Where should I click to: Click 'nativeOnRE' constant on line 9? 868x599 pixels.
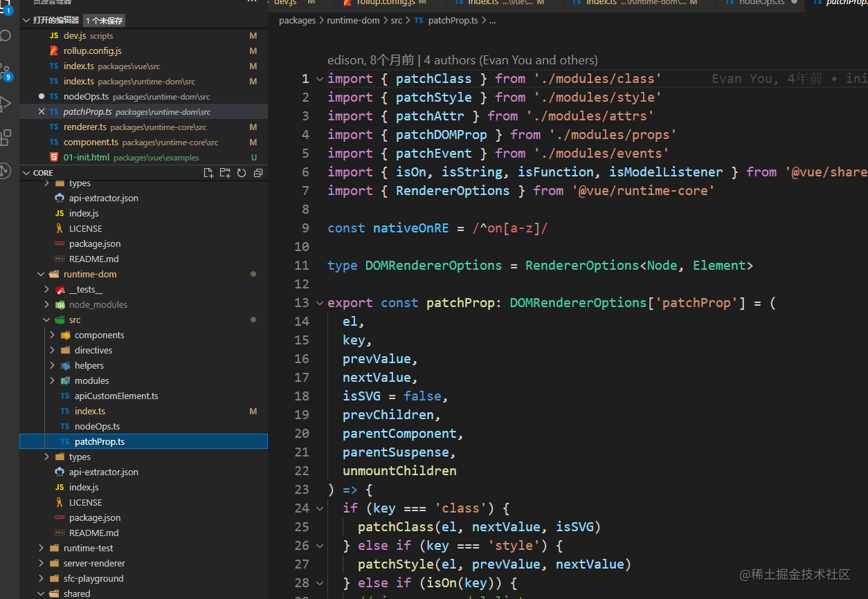point(410,228)
